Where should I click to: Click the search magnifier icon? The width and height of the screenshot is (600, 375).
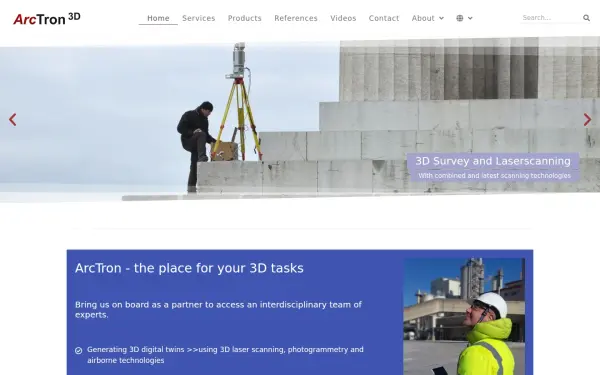pyautogui.click(x=586, y=18)
